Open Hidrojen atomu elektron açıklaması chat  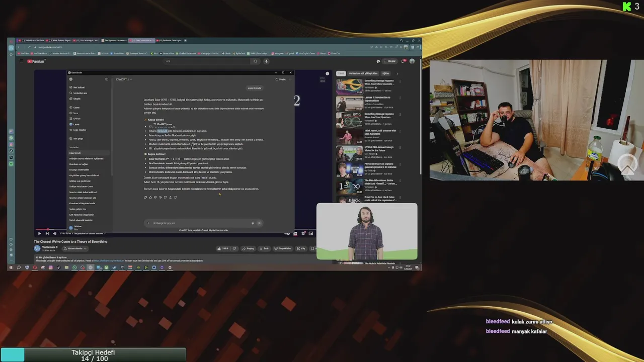tap(86, 158)
